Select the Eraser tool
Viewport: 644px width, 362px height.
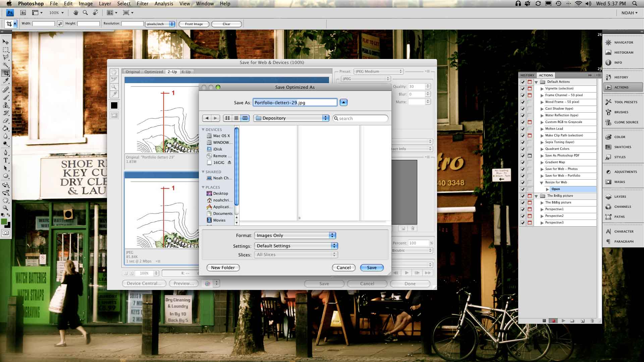pyautogui.click(x=6, y=121)
